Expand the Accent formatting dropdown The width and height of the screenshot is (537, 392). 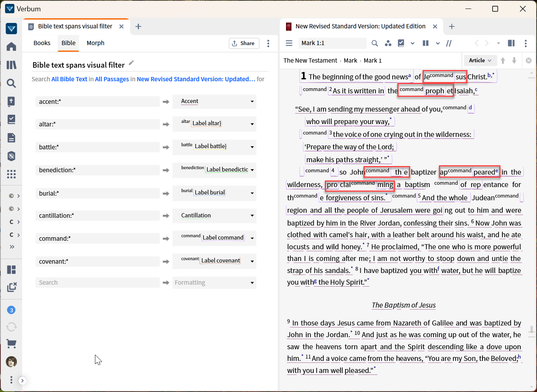coord(252,101)
